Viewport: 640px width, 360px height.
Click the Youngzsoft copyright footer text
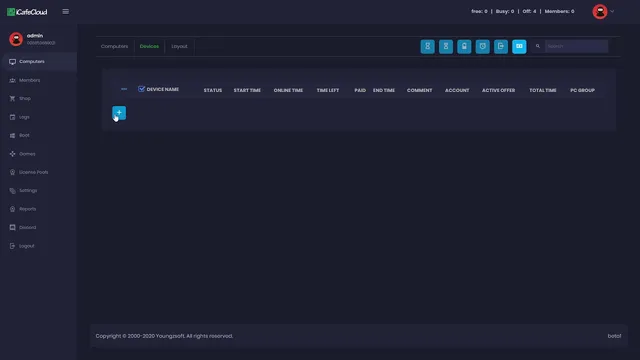tap(164, 336)
